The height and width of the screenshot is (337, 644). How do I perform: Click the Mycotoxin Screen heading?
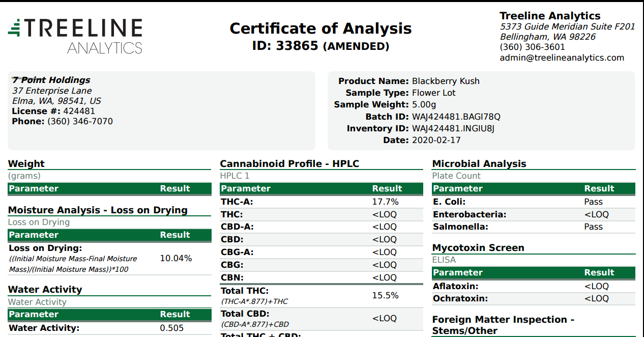pos(478,247)
